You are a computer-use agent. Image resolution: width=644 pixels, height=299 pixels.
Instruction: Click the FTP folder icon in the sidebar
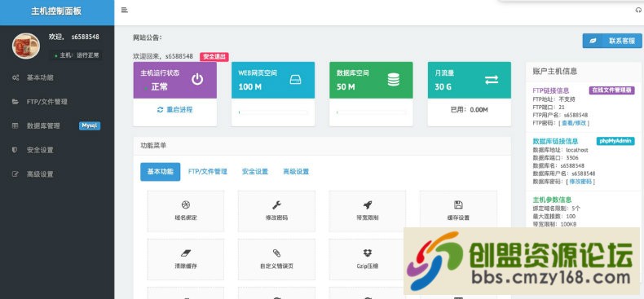coord(15,102)
